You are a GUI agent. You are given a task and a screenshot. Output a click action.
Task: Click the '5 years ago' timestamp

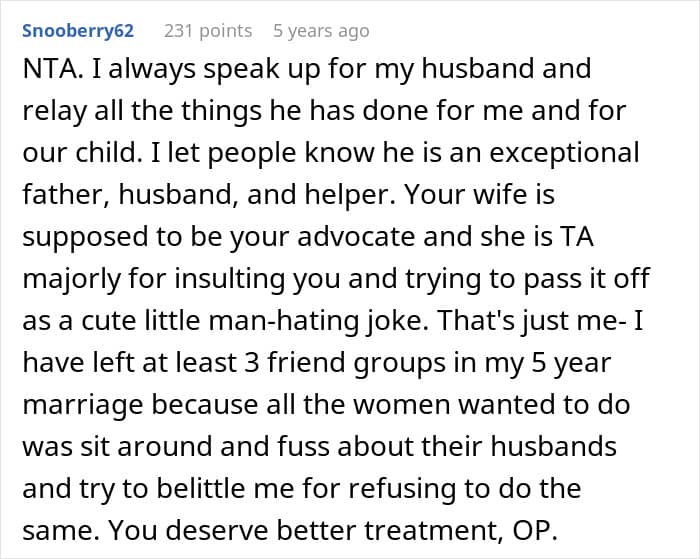[321, 31]
